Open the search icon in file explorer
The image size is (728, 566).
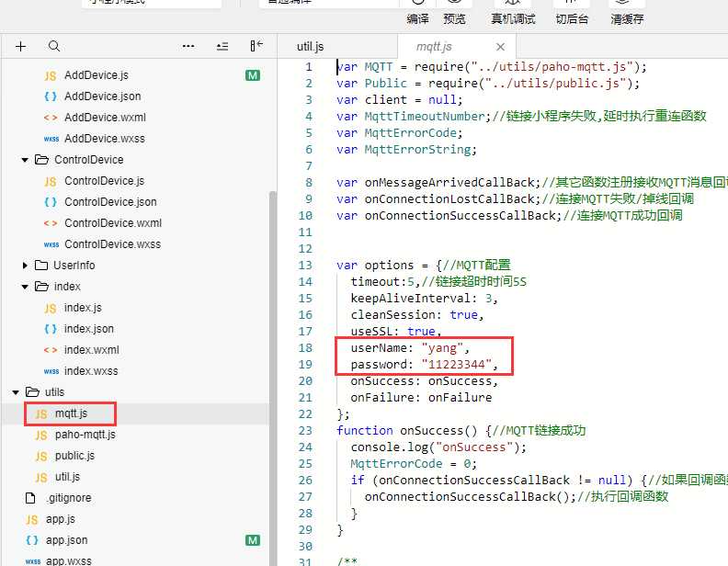tap(54, 46)
